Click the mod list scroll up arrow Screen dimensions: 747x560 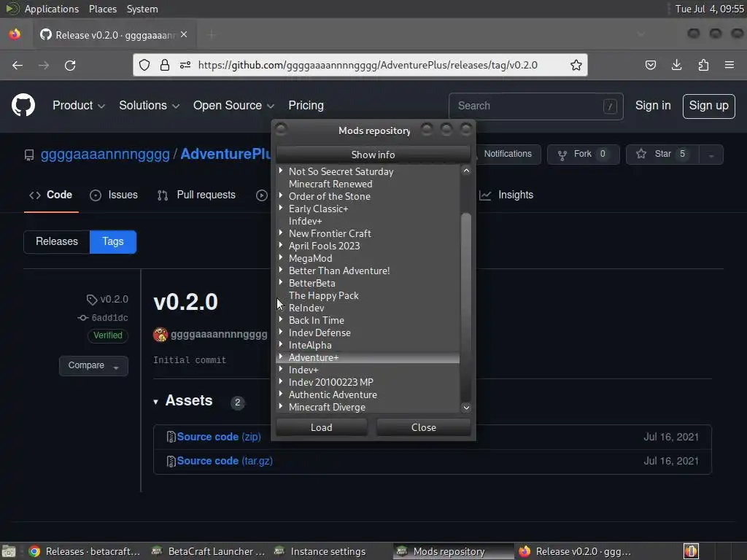pos(466,171)
